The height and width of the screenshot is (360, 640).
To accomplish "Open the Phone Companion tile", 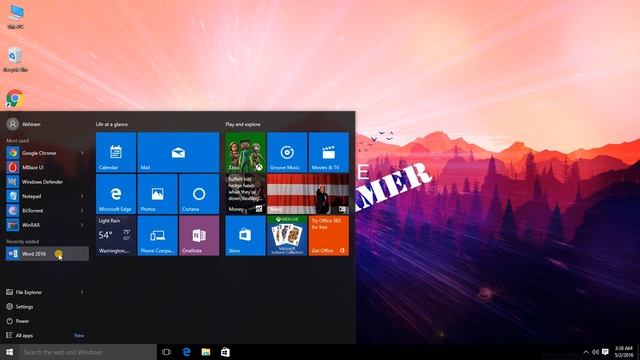I will [x=158, y=236].
